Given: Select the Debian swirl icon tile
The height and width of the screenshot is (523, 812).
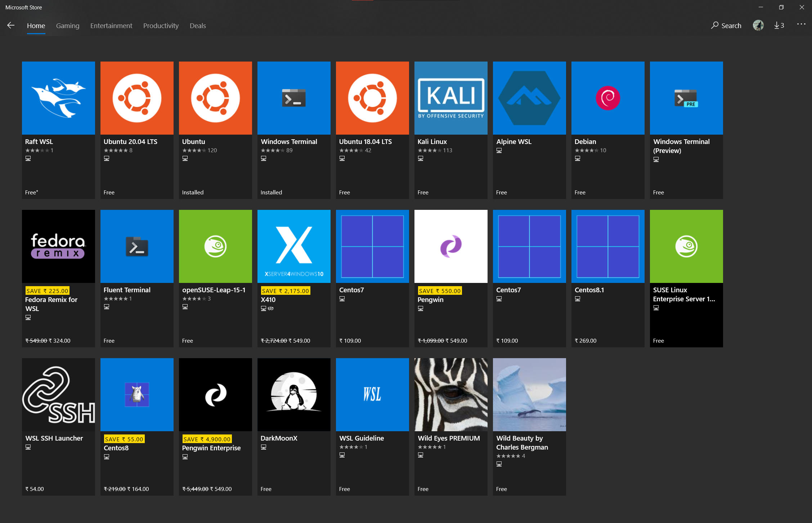Looking at the screenshot, I should click(x=608, y=98).
